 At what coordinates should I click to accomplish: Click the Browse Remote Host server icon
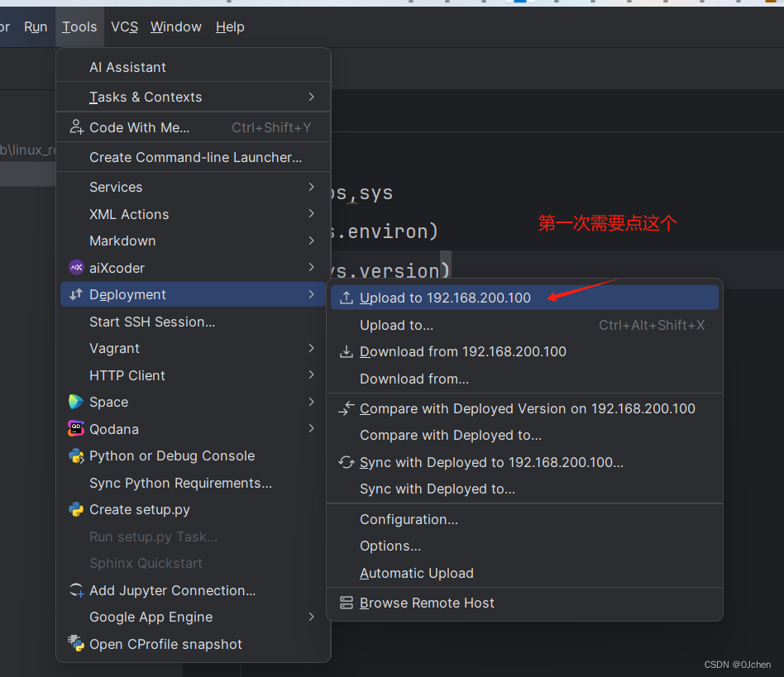point(346,603)
